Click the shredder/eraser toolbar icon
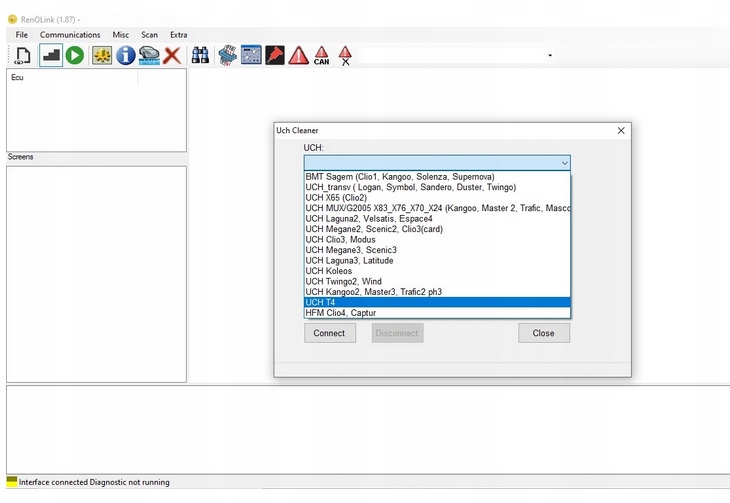The height and width of the screenshot is (503, 730). point(227,55)
